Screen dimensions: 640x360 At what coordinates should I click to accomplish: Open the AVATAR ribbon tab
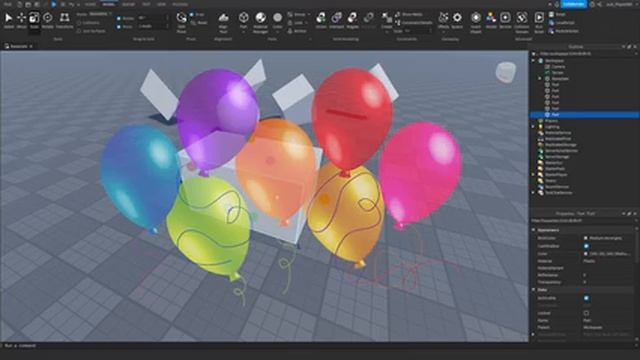128,4
